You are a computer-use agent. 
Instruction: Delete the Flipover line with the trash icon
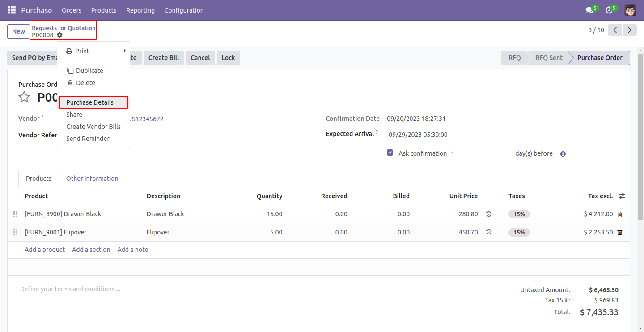click(619, 232)
